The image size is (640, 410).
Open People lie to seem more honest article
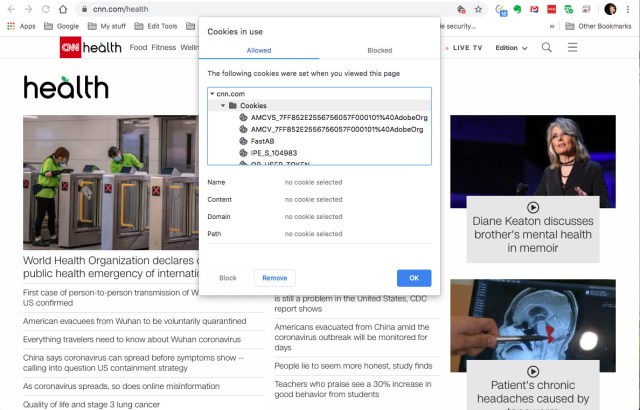tap(353, 366)
